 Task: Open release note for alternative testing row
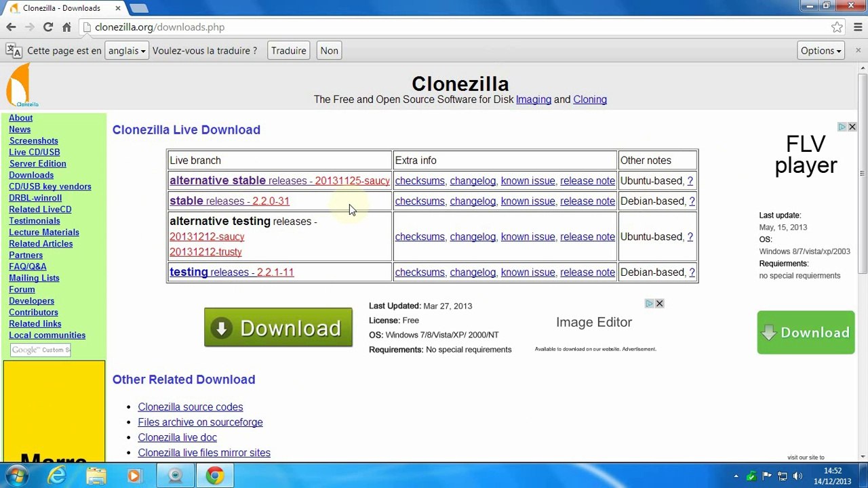(x=587, y=237)
